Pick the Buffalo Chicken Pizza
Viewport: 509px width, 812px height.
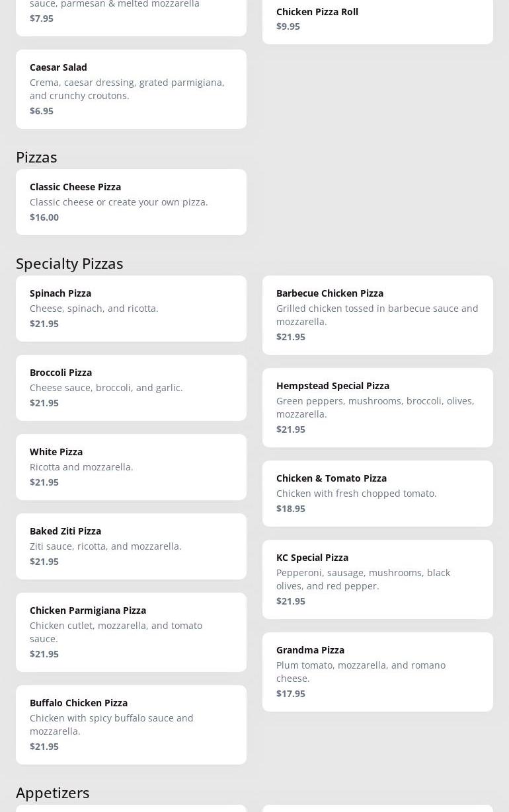pyautogui.click(x=131, y=724)
